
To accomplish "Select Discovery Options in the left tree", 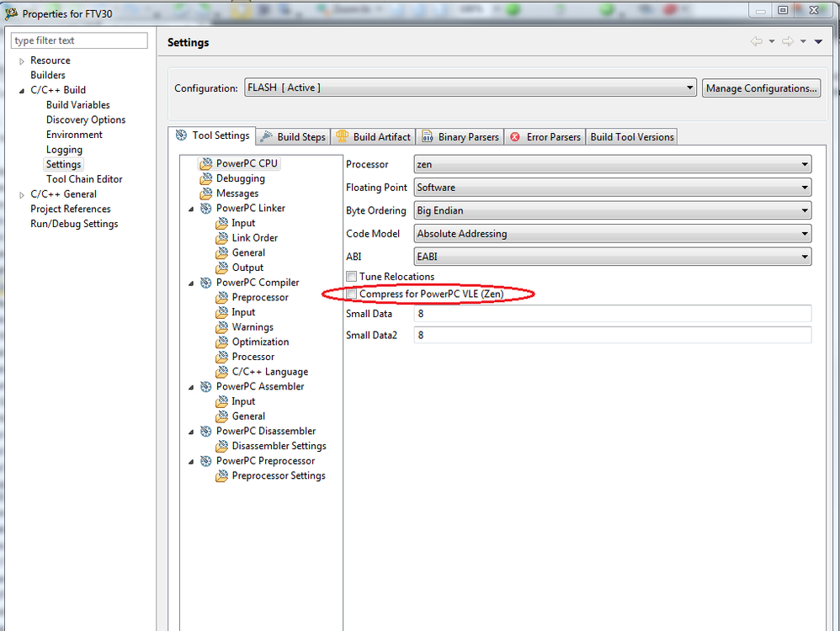I will 86,119.
